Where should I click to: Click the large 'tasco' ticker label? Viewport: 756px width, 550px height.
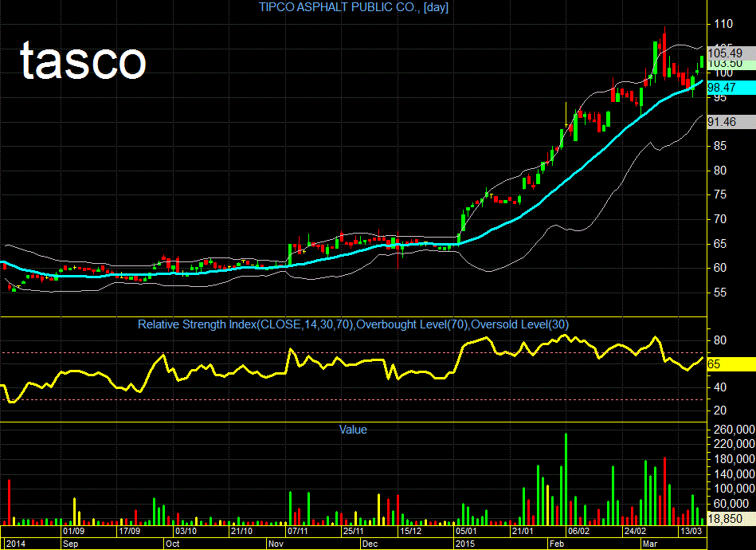(x=83, y=61)
